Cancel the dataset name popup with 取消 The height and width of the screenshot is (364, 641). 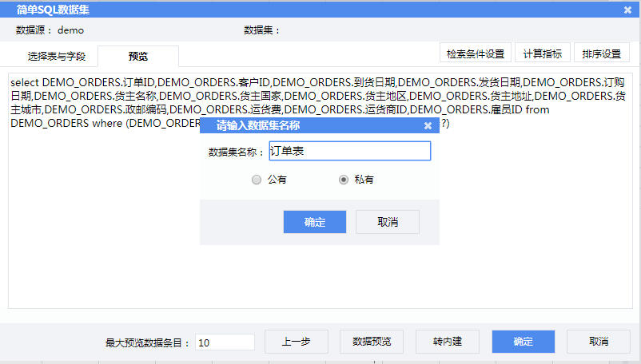point(388,222)
